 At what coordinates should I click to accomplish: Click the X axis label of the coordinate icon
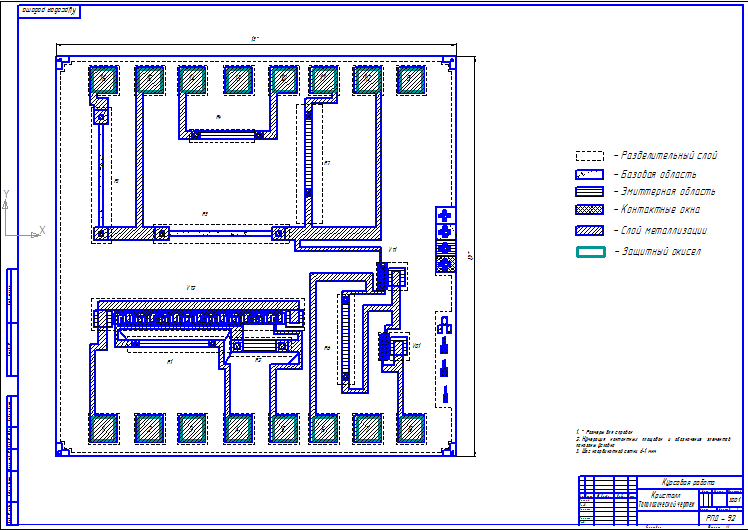pyautogui.click(x=42, y=230)
